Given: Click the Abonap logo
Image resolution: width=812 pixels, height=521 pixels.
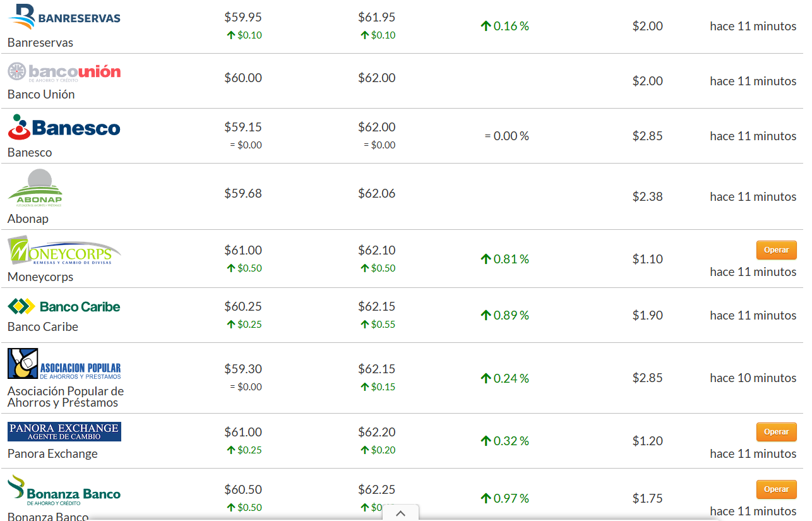Looking at the screenshot, I should pos(35,188).
